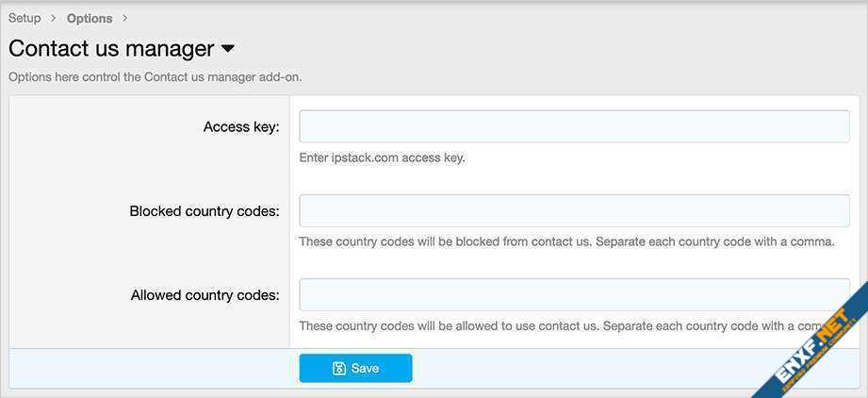Click the chevron separator after Setup
868x398 pixels.
pos(54,18)
